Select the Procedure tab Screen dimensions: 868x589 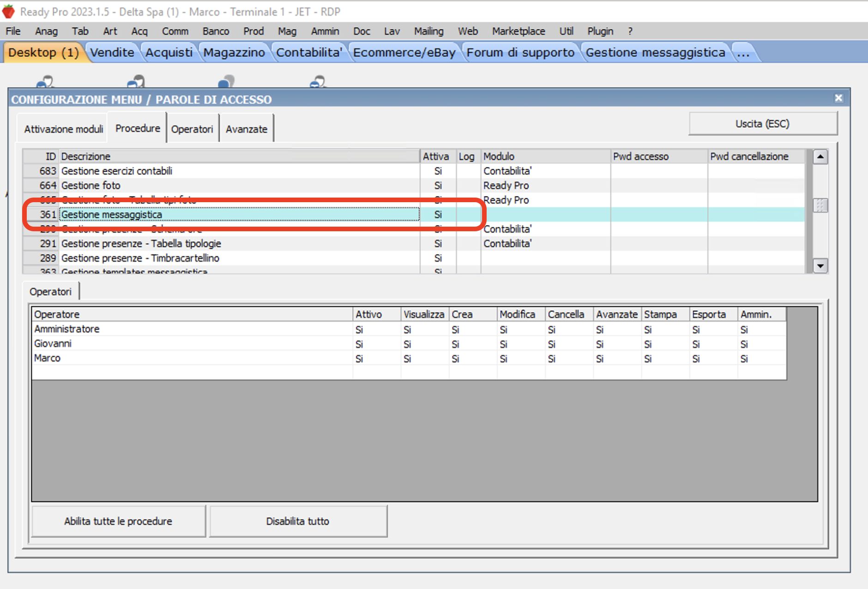coord(138,128)
